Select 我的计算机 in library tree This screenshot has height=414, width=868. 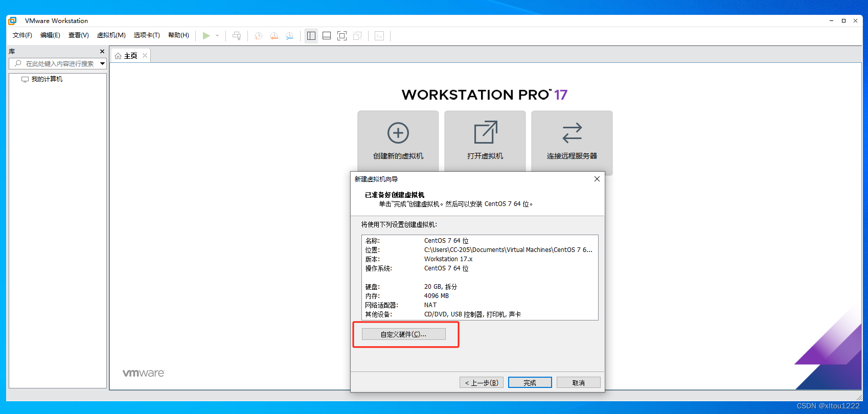[x=47, y=79]
